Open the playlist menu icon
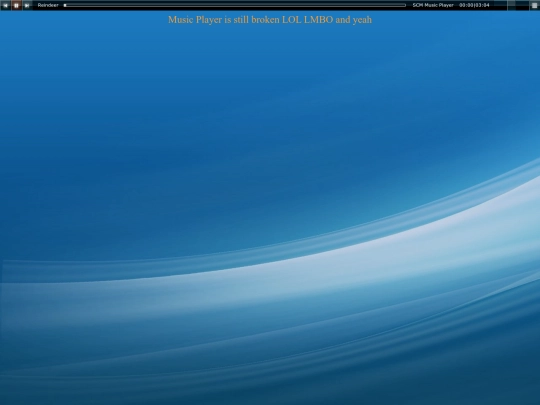Viewport: 540px width, 405px height. click(534, 5)
